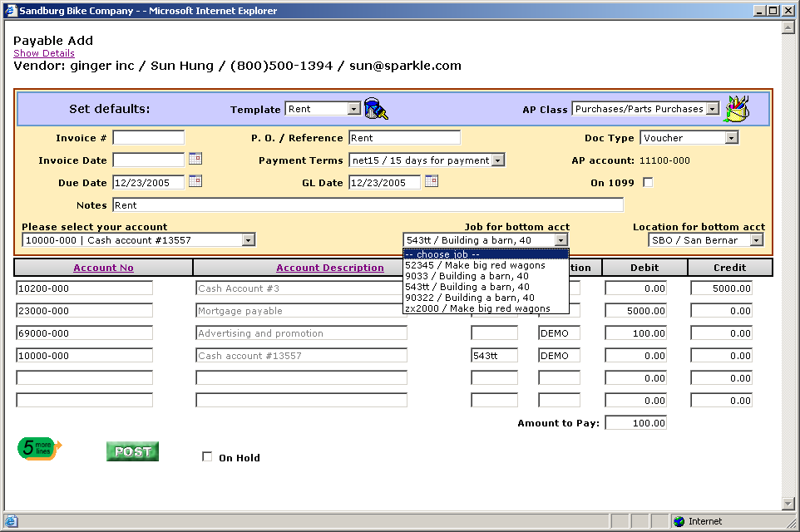Viewport: 800px width, 532px height.
Task: Enable the On 1099 checkbox
Action: pyautogui.click(x=648, y=183)
